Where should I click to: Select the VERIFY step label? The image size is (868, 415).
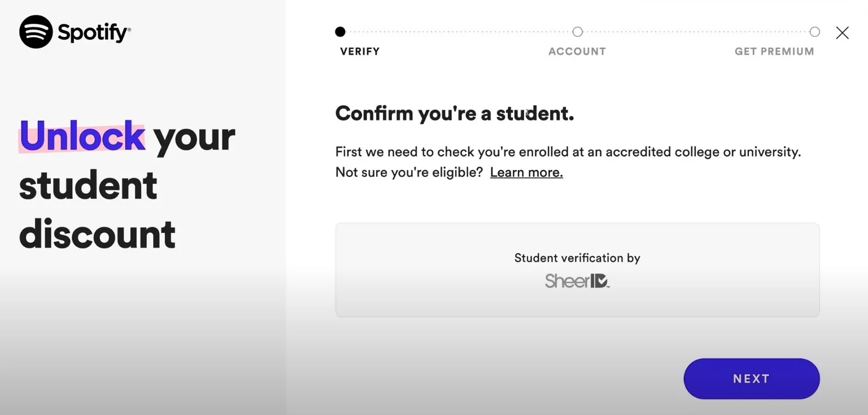coord(360,51)
